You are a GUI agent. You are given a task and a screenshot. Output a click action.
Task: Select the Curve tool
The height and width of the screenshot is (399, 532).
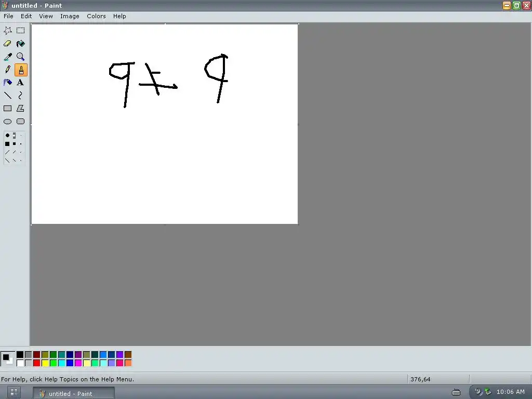(20, 96)
